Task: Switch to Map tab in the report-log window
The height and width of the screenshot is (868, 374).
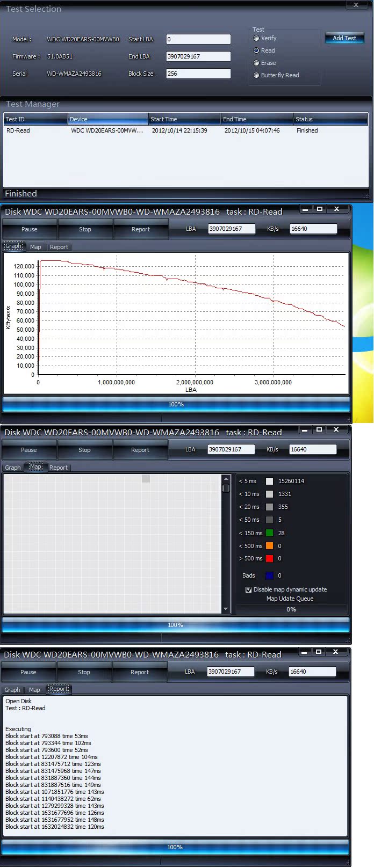Action: (x=34, y=690)
